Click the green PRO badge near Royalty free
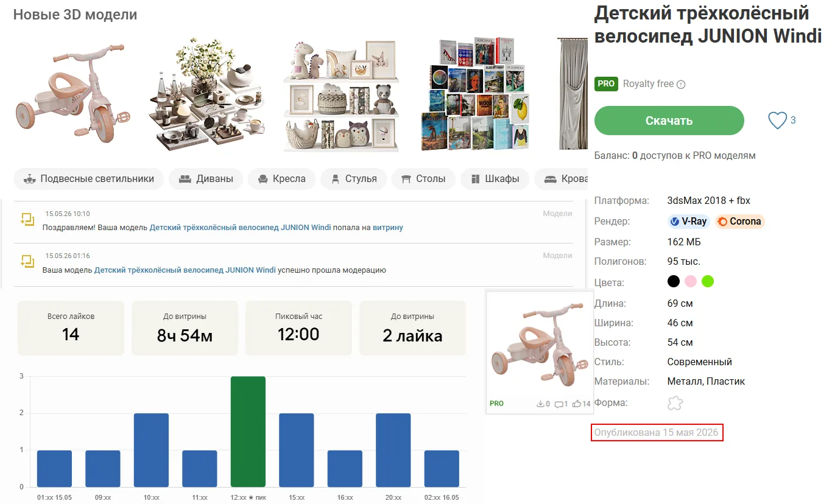Image resolution: width=832 pixels, height=504 pixels. 606,84
